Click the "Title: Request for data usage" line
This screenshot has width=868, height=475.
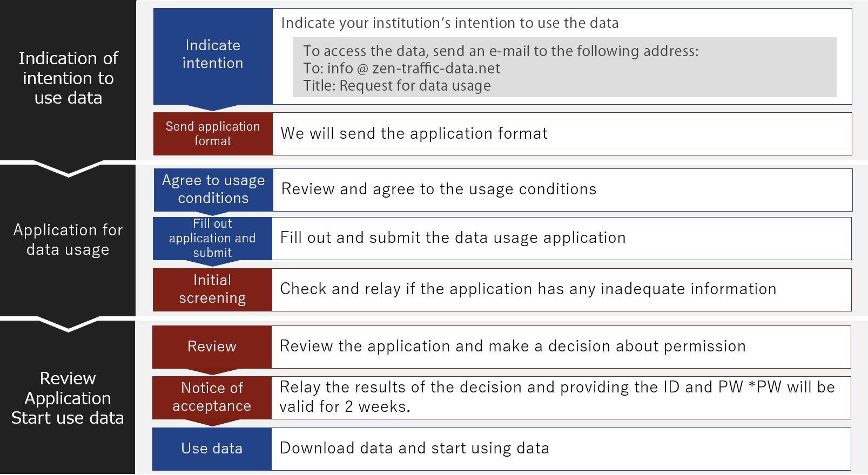(x=397, y=86)
